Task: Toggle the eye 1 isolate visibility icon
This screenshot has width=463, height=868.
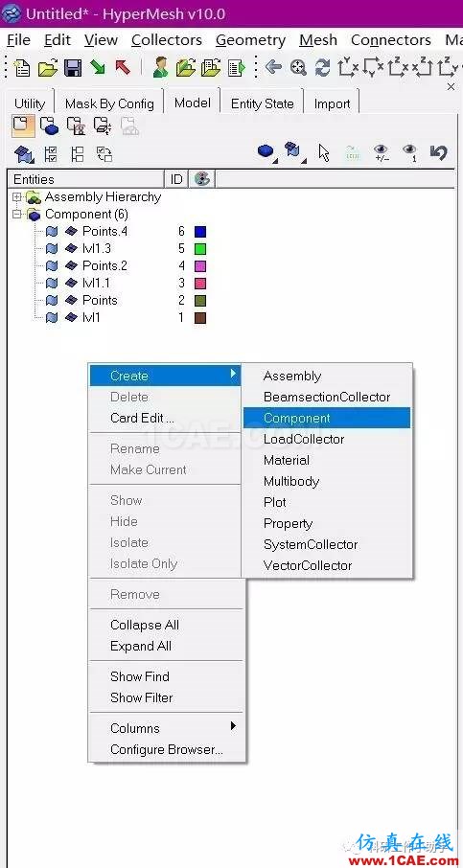Action: pyautogui.click(x=410, y=152)
